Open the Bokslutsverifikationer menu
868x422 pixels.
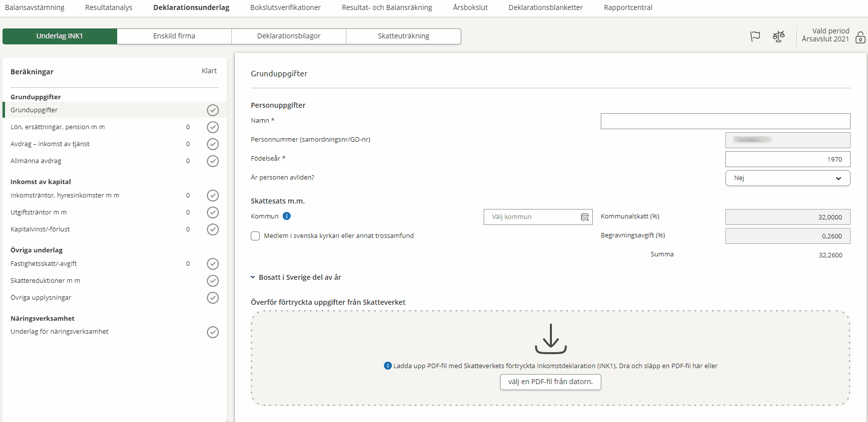coord(285,7)
